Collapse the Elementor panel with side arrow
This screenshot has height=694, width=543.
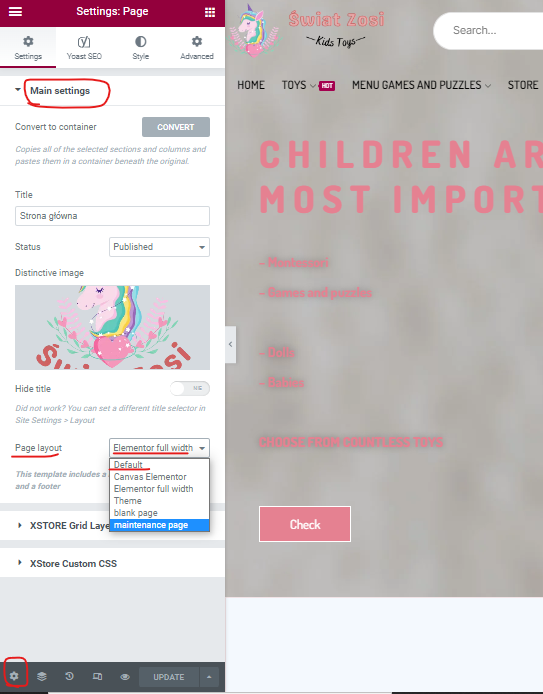230,344
